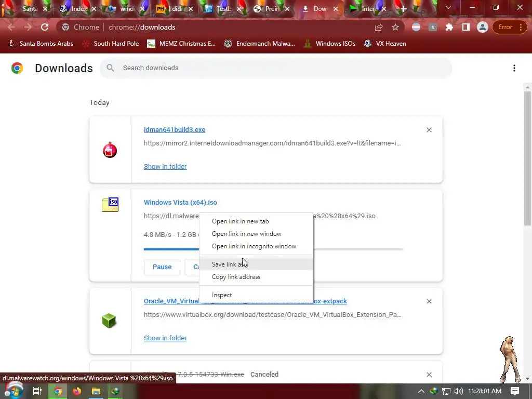Click the clock showing 11:28:01 AM

[x=485, y=391]
